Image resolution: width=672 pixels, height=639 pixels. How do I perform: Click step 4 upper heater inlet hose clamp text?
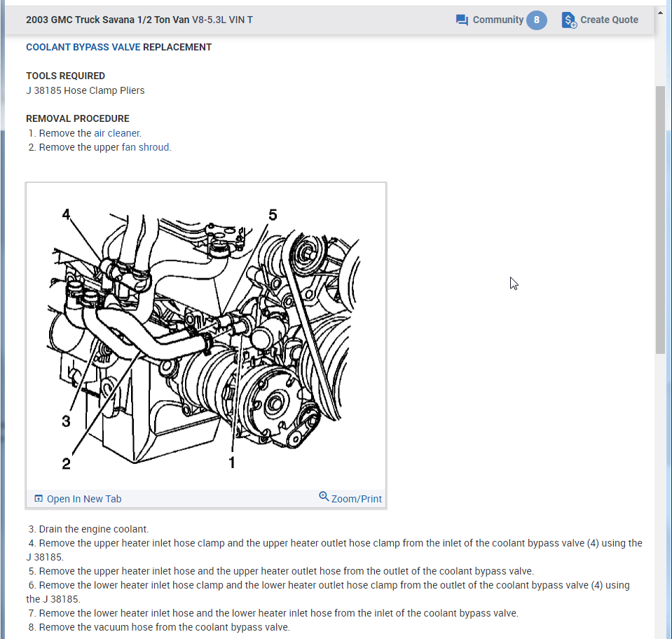point(334,550)
